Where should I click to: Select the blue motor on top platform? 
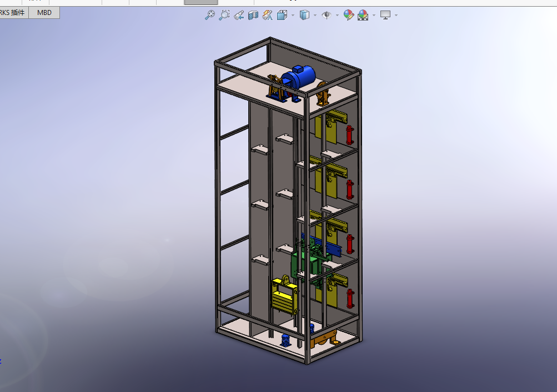(299, 78)
